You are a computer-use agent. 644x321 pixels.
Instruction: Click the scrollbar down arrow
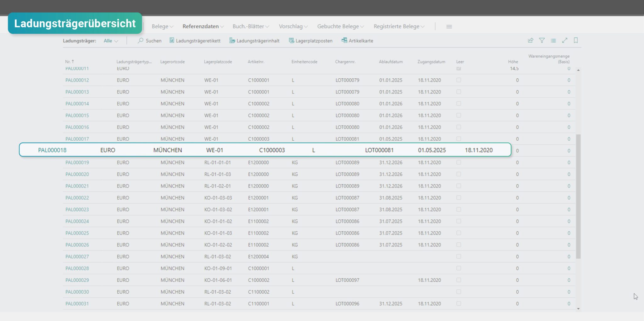(578, 309)
